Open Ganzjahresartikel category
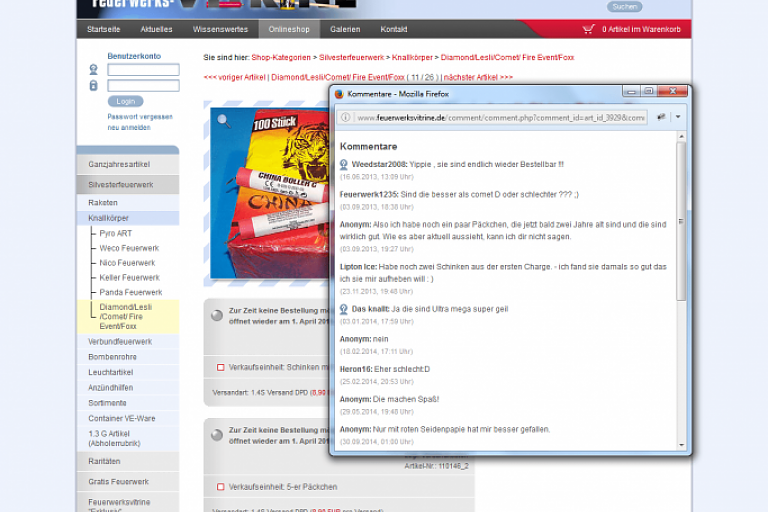The image size is (768, 512). pyautogui.click(x=128, y=165)
